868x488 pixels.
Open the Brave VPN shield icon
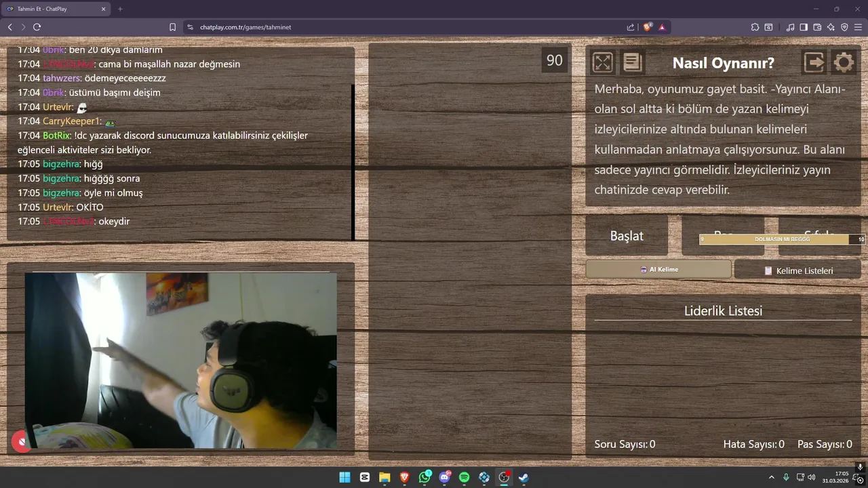click(844, 27)
